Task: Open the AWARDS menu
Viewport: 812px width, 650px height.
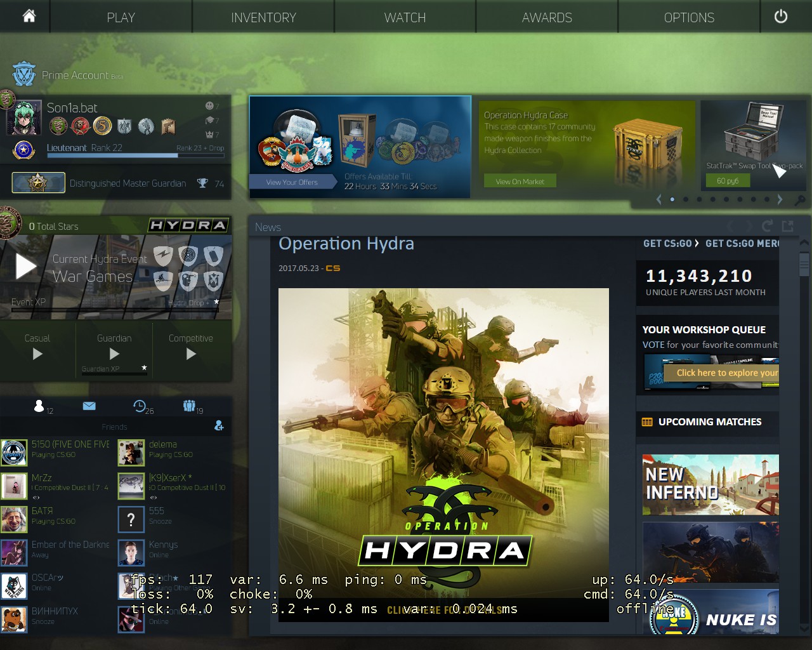Action: coord(547,17)
